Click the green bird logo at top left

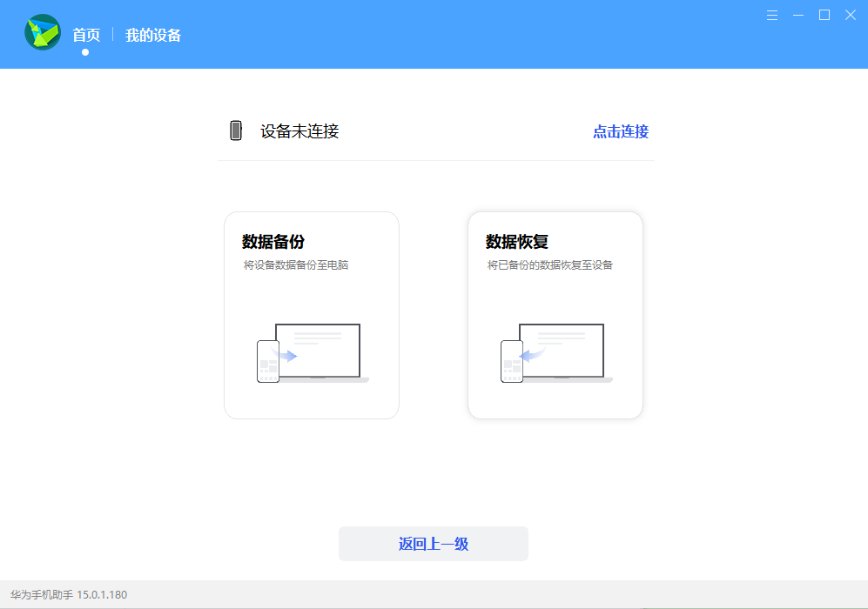click(x=42, y=34)
